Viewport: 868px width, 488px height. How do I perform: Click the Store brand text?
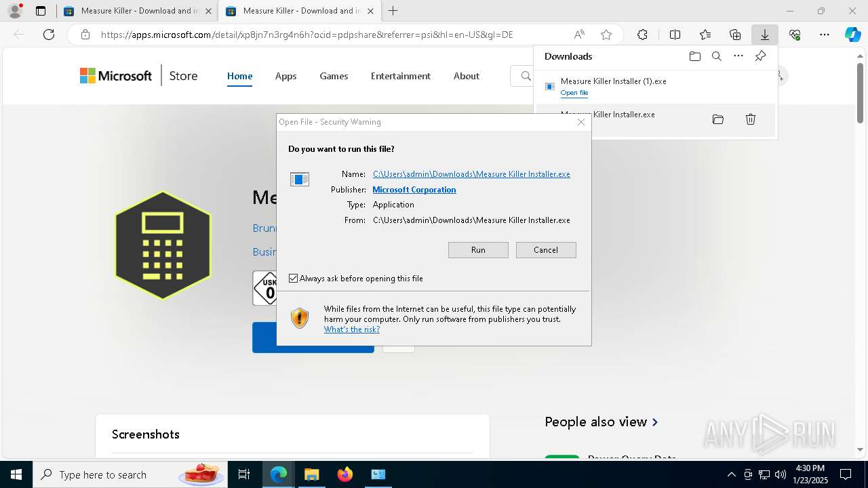(x=183, y=76)
